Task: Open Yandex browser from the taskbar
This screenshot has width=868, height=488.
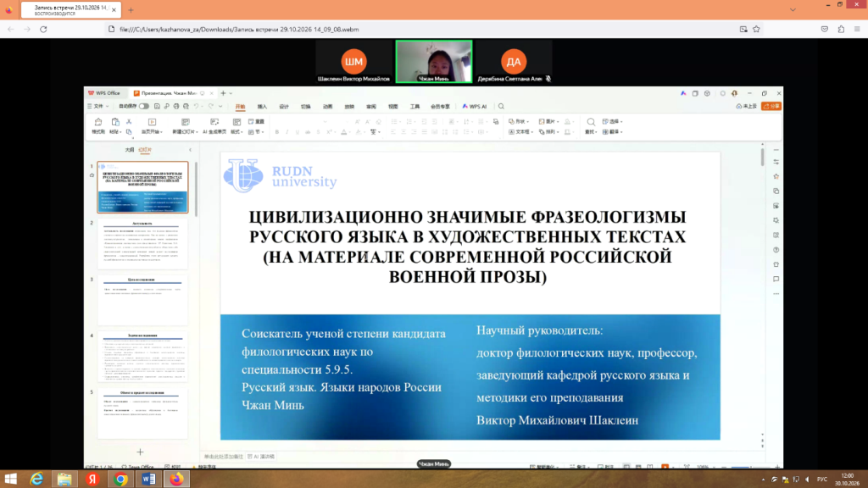Action: [92, 480]
